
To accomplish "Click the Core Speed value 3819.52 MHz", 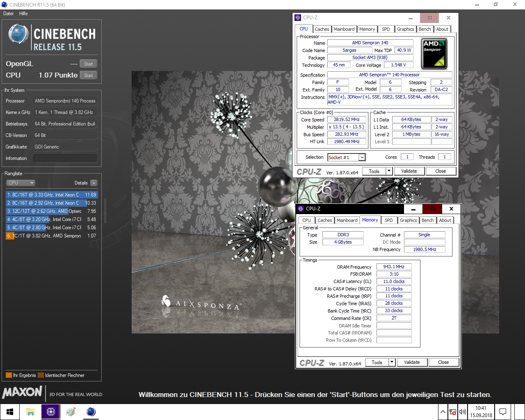I will pyautogui.click(x=347, y=119).
